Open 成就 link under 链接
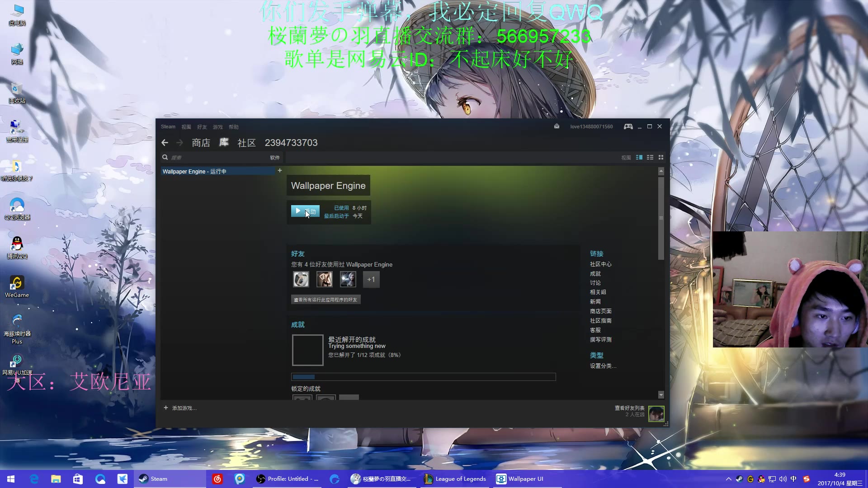868x488 pixels. pos(595,274)
